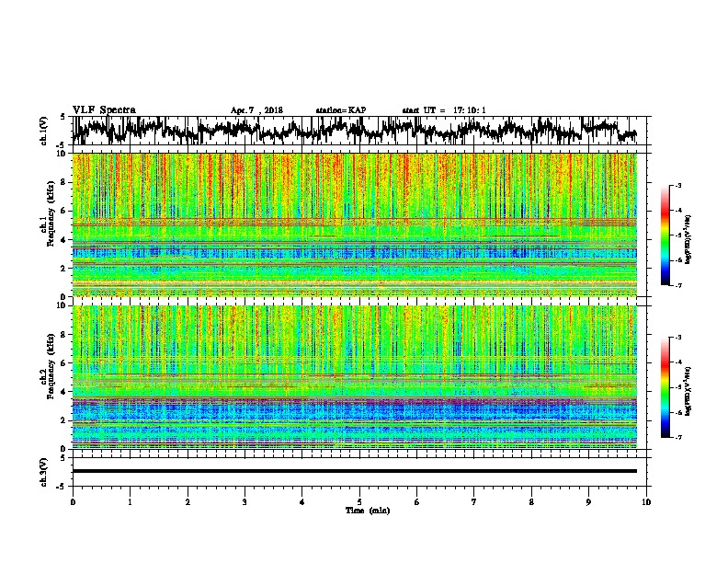The width and height of the screenshot is (728, 563).
Task: Click time axis tick label '0'
Action: click(73, 502)
